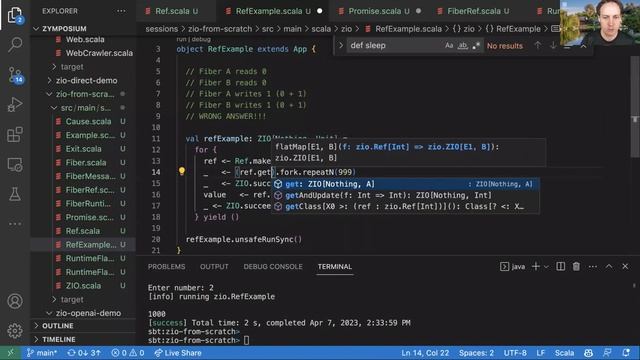640x360 pixels.
Task: Click the feedback icon in status bar
Action: point(607,353)
